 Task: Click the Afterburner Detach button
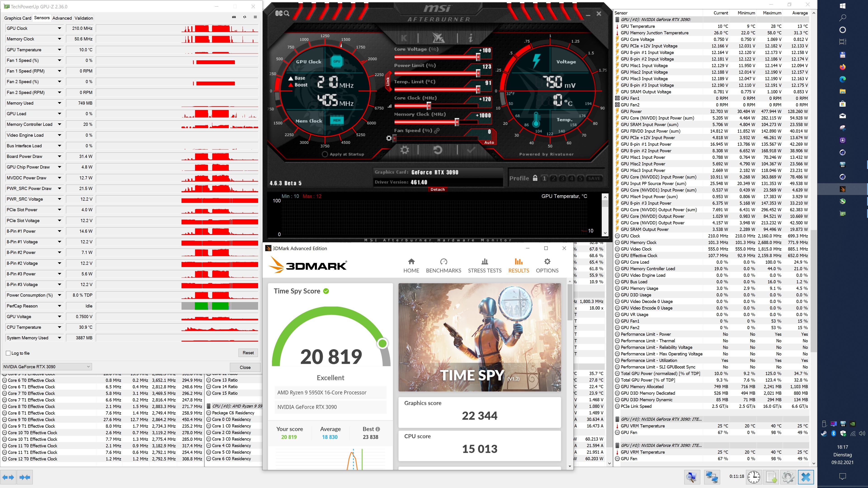point(438,189)
